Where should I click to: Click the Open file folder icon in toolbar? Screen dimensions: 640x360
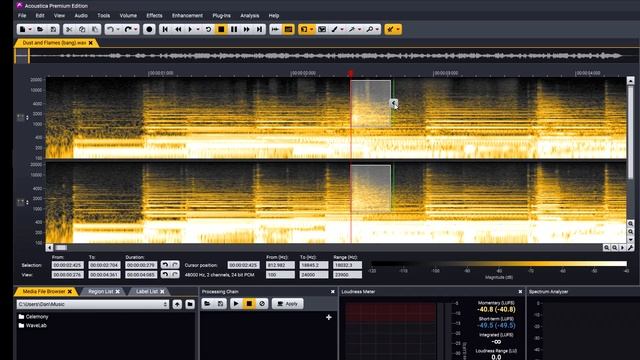tap(40, 29)
